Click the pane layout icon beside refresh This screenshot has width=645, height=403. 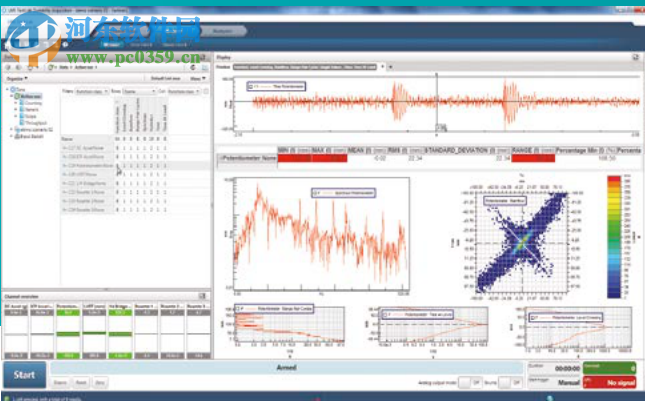click(204, 67)
